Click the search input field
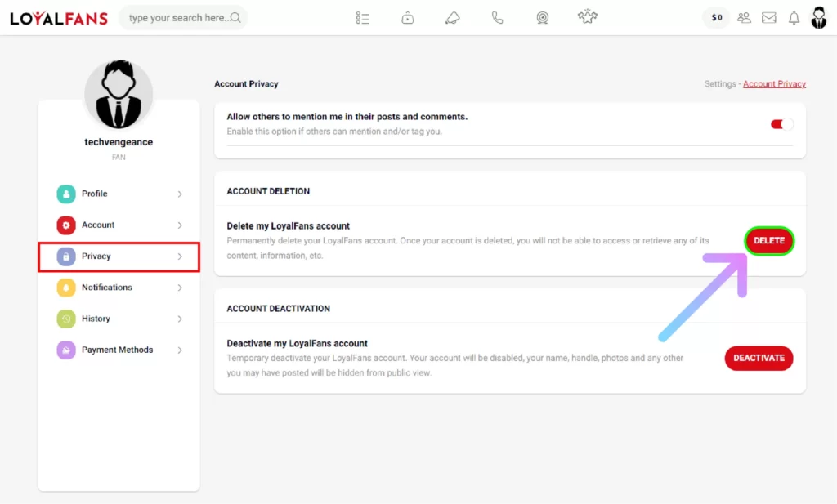The height and width of the screenshot is (504, 837). 183,18
